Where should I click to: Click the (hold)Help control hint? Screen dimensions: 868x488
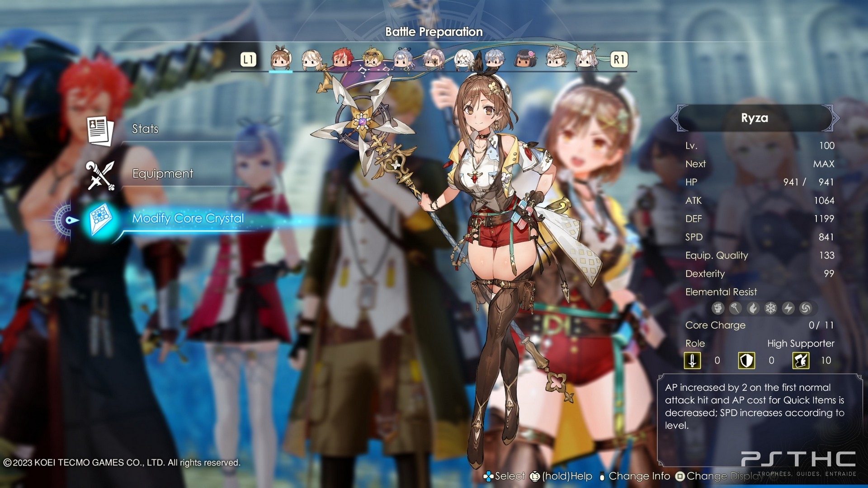(561, 476)
